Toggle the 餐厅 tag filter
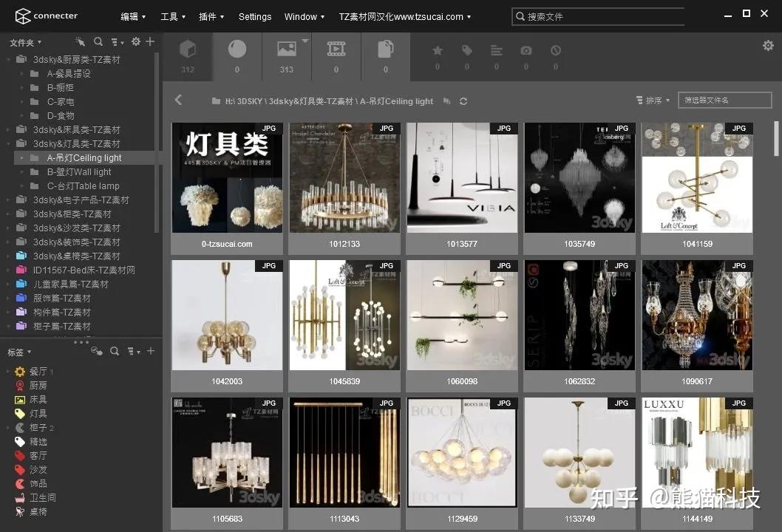The width and height of the screenshot is (782, 532). click(37, 372)
